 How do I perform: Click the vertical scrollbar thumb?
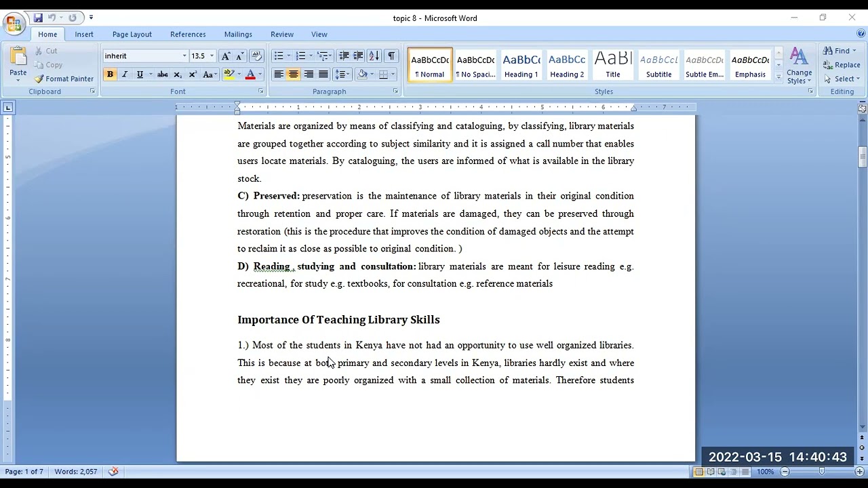point(863,157)
